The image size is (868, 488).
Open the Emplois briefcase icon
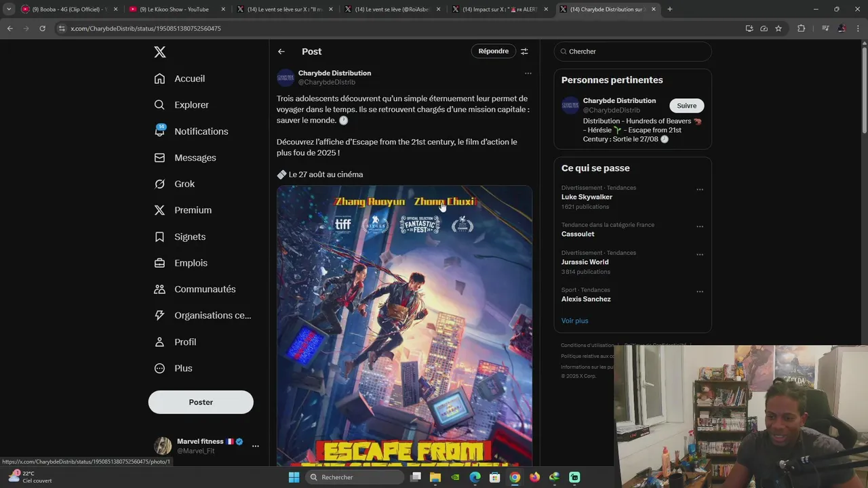pyautogui.click(x=159, y=263)
